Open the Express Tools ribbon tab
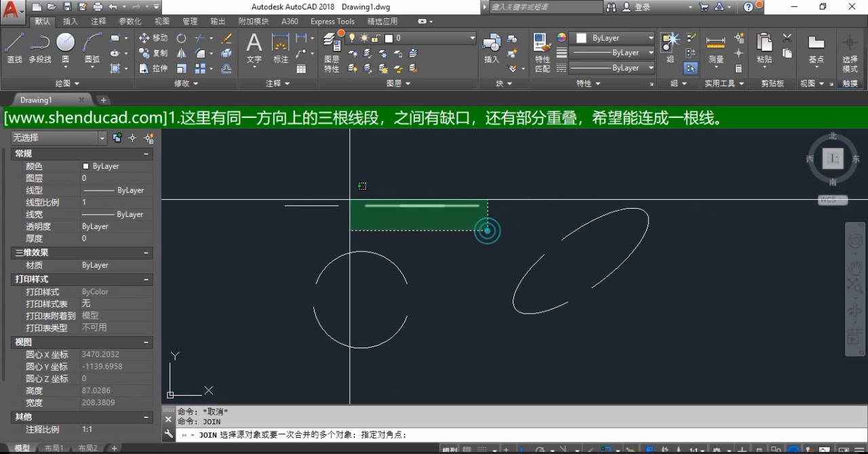The image size is (868, 454). [x=332, y=21]
